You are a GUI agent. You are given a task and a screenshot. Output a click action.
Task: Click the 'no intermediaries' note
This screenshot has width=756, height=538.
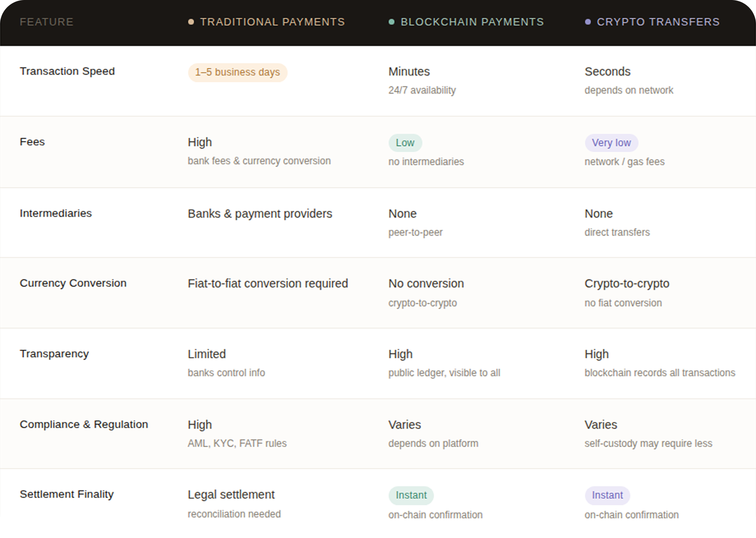[x=426, y=162]
